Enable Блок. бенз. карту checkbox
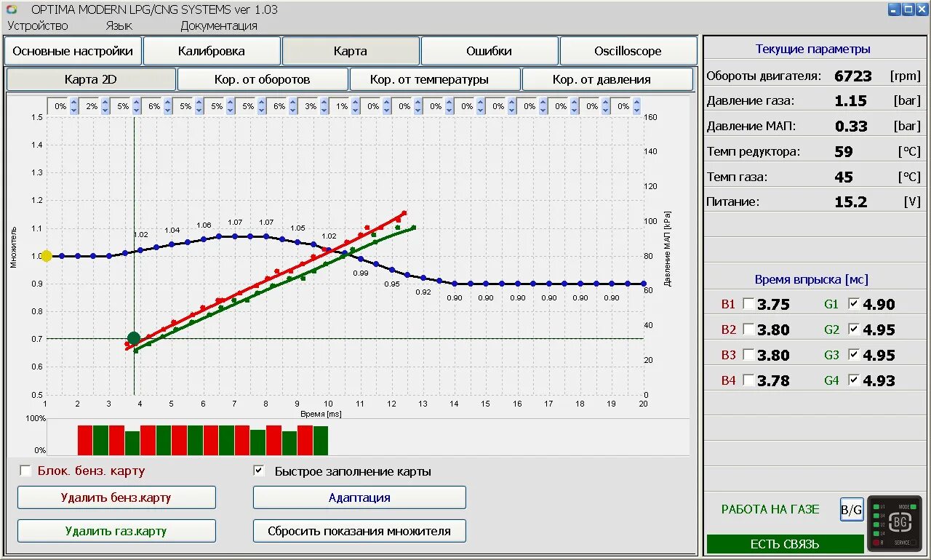 click(25, 471)
